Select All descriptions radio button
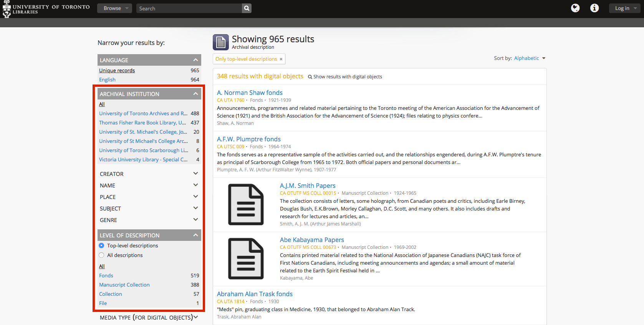Screen dimensions: 644x325 (x=101, y=255)
